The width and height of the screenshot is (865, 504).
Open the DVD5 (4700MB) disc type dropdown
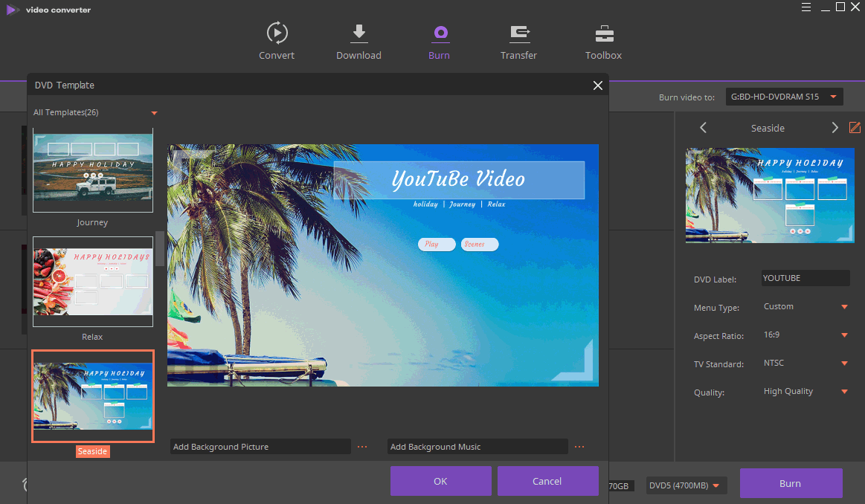pyautogui.click(x=686, y=485)
